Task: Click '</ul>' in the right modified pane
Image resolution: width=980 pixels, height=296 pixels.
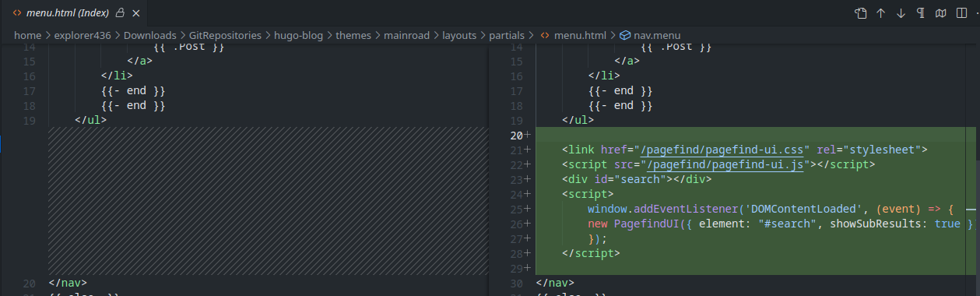Action: pos(578,120)
